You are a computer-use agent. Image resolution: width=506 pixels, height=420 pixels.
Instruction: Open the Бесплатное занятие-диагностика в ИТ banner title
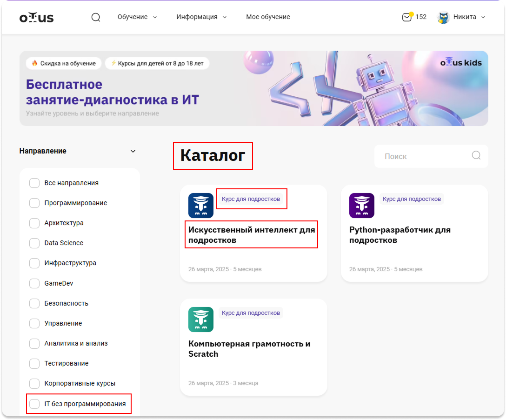pos(112,92)
